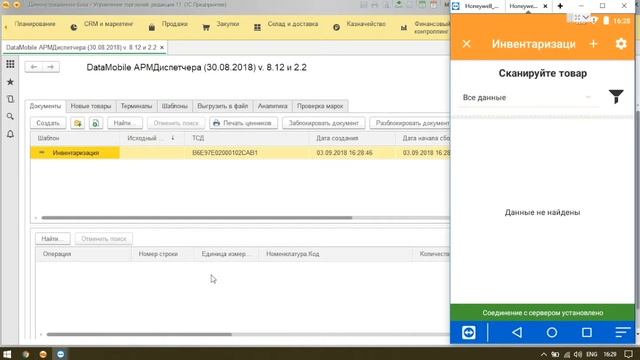Open the history icon in the left sidebar
640x360 pixels.
[x=10, y=99]
